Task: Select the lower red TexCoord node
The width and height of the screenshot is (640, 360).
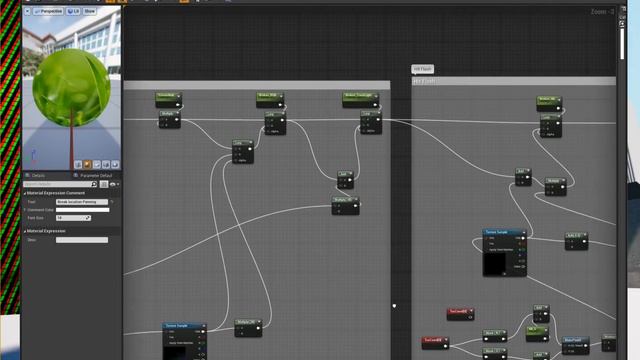Action: [435, 342]
